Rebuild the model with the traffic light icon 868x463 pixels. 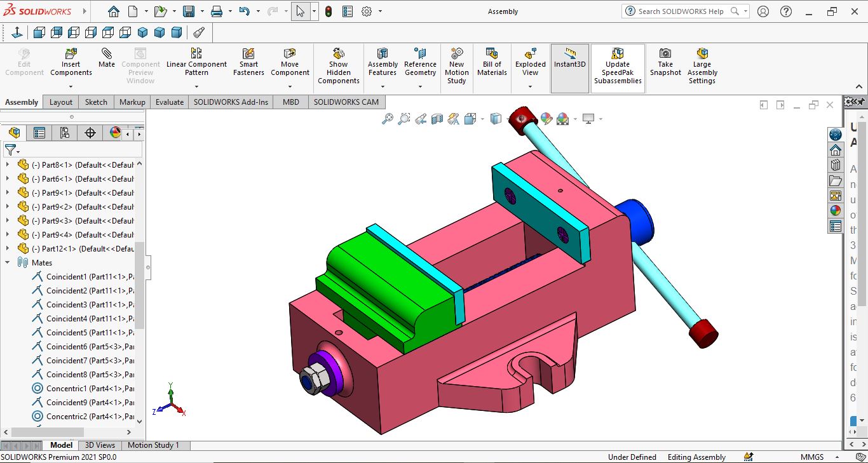coord(328,11)
